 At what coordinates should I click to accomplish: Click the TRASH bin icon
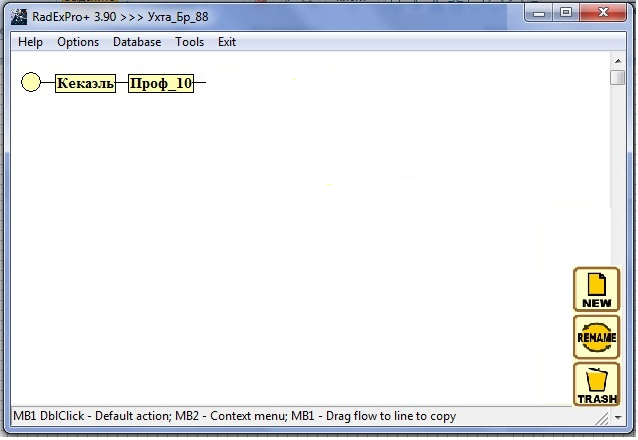[x=596, y=384]
